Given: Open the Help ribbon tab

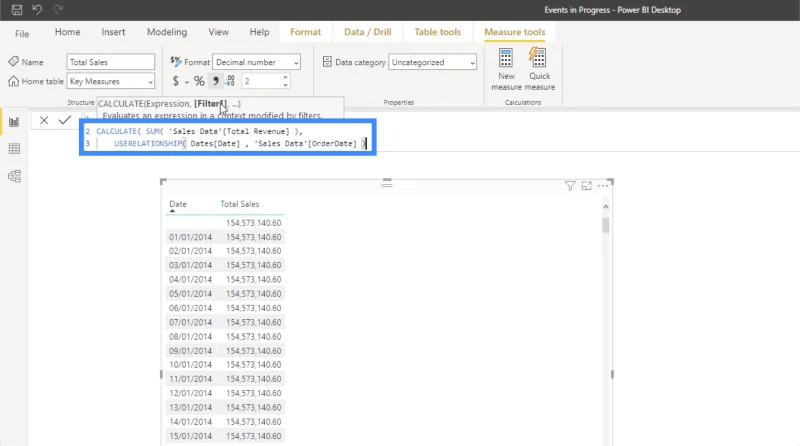Looking at the screenshot, I should (259, 32).
